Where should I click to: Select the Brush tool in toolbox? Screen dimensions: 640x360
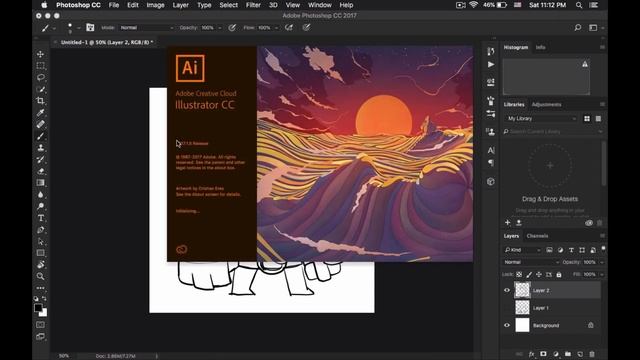click(40, 136)
